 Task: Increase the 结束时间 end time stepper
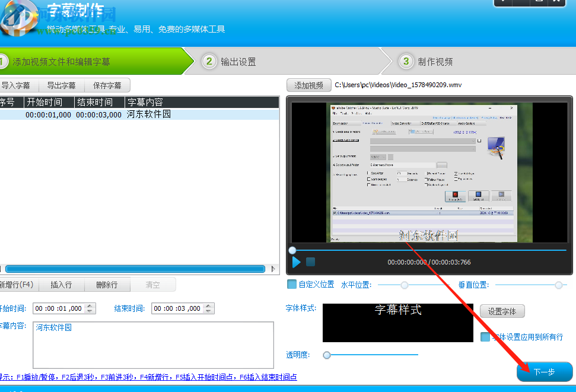click(x=209, y=305)
